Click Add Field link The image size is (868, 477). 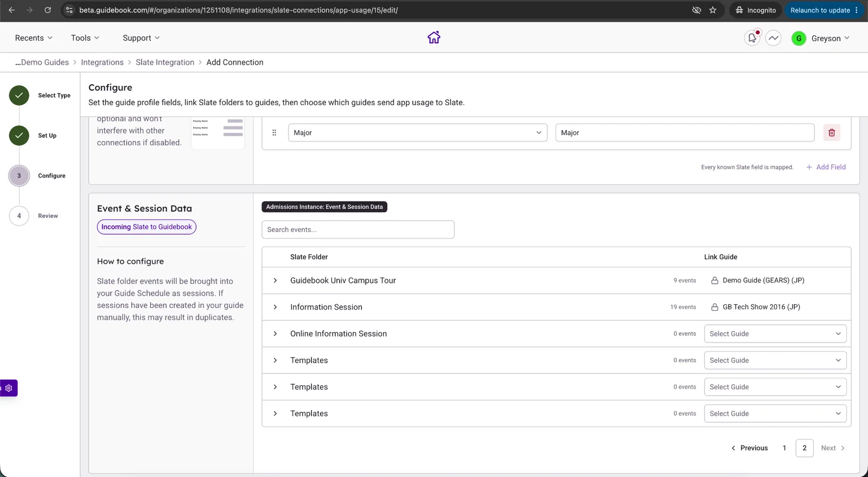pos(826,167)
